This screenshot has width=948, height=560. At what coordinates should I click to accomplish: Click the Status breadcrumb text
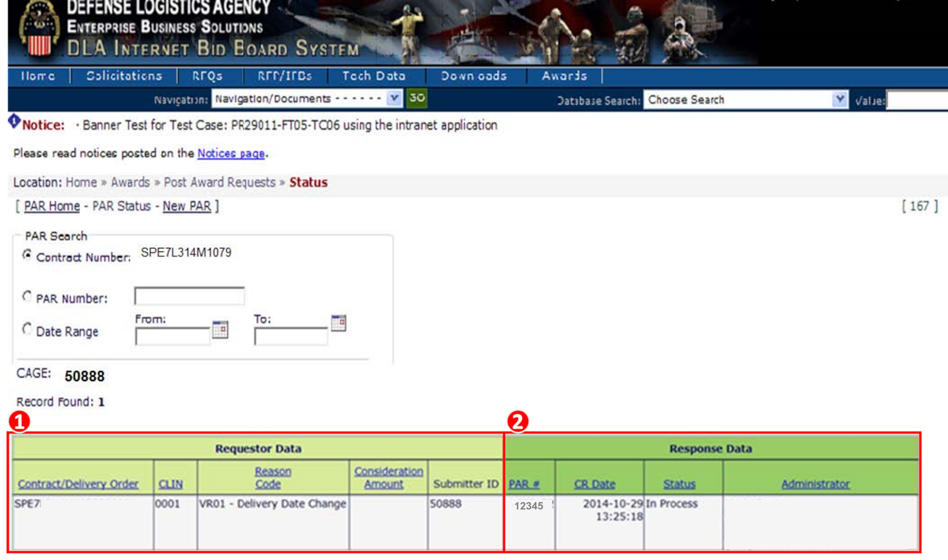[x=309, y=183]
